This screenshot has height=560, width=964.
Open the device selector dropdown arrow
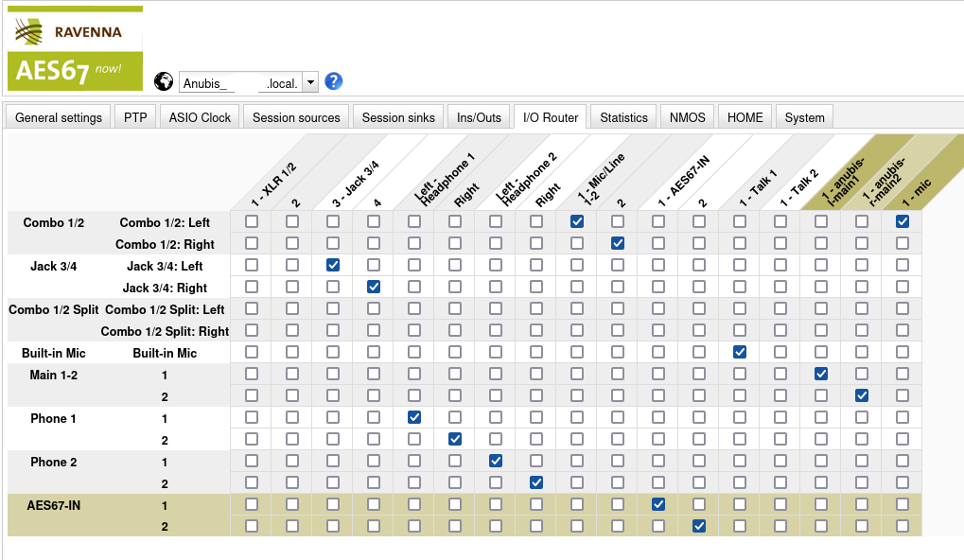(311, 82)
